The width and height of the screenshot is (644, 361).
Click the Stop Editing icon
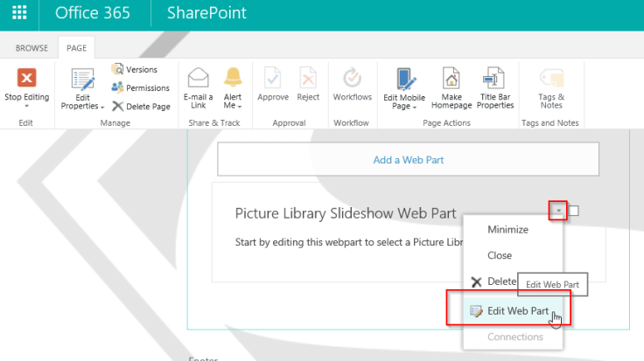26,78
